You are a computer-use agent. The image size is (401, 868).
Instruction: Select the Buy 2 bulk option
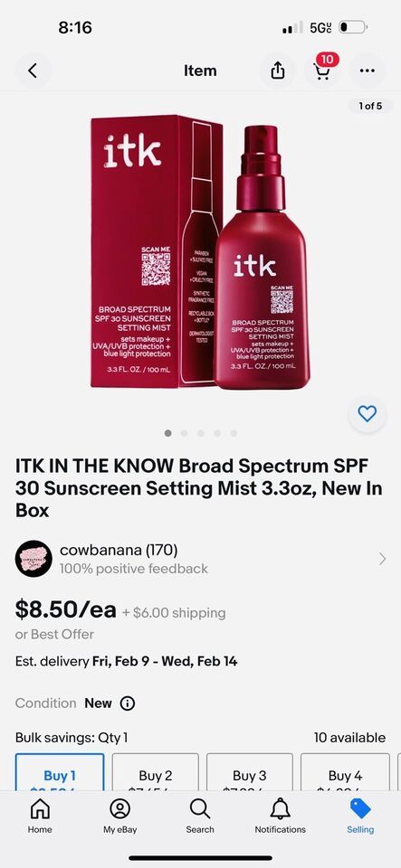[x=155, y=772]
